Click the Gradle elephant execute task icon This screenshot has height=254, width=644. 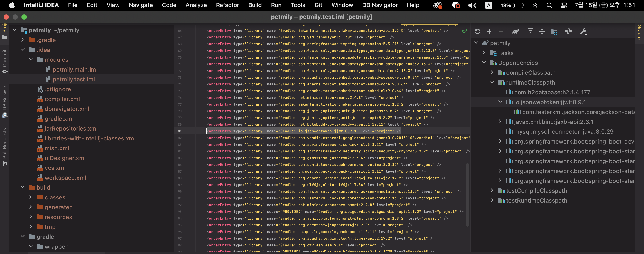point(515,32)
